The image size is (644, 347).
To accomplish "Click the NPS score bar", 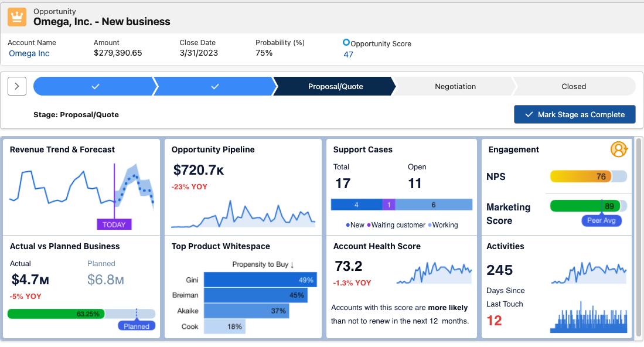I will coord(588,176).
